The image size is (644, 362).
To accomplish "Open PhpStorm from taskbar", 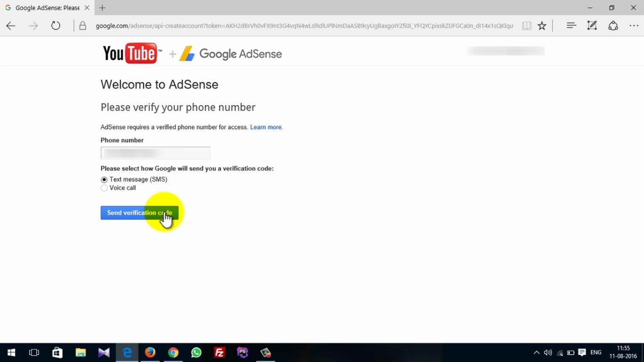I will (242, 353).
